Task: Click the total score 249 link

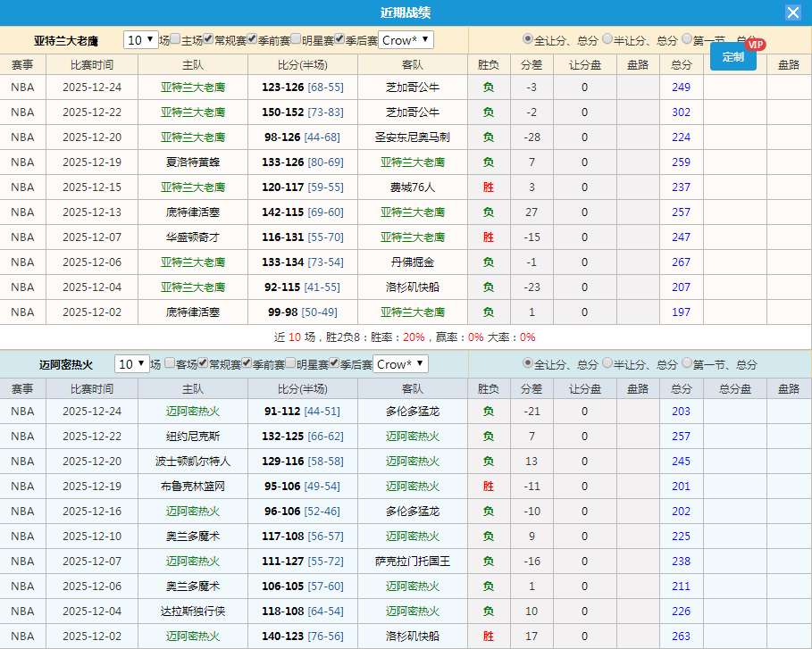Action: coord(680,87)
